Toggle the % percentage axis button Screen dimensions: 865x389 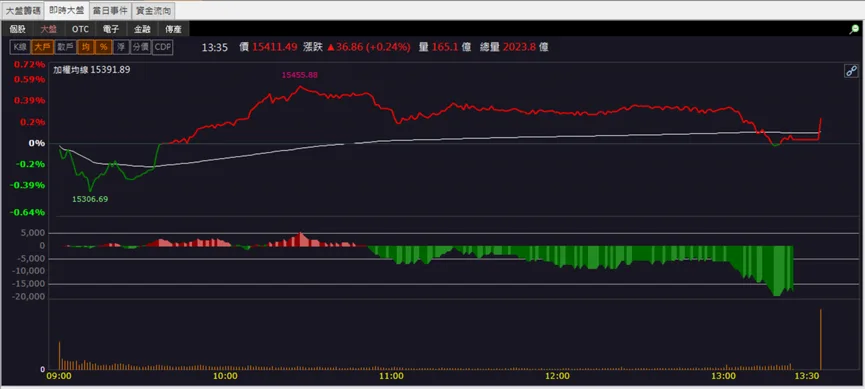(x=103, y=47)
